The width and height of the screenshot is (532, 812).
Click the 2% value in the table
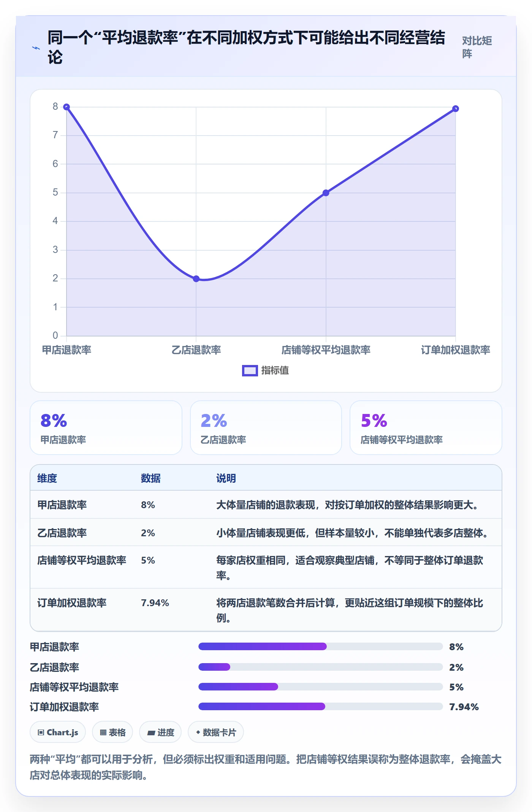pos(148,533)
